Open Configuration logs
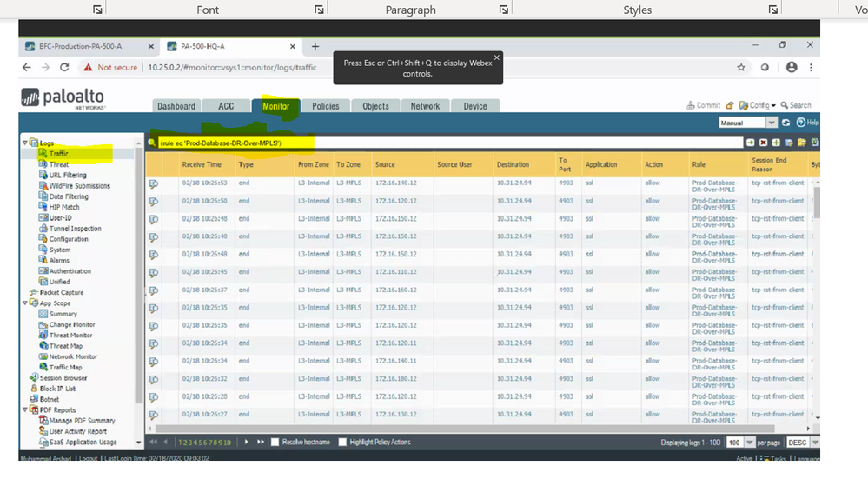This screenshot has width=868, height=486. 68,239
